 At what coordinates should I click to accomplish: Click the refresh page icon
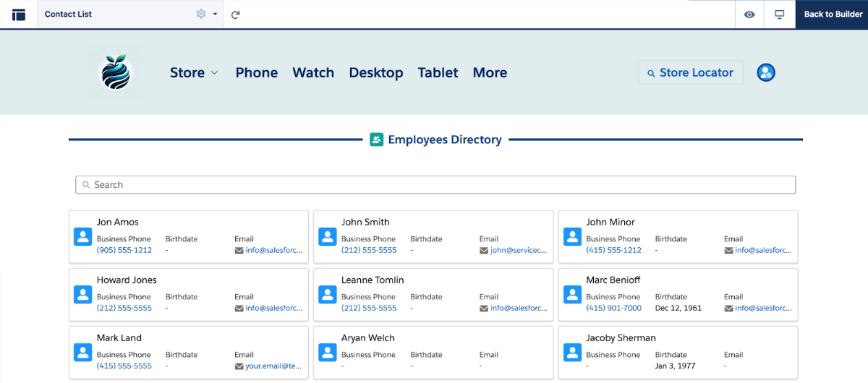[x=236, y=14]
